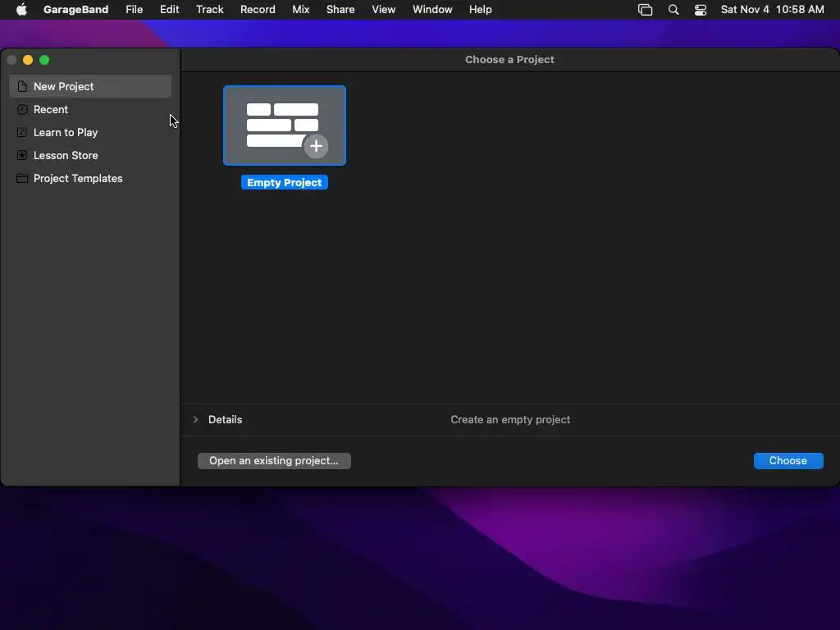The height and width of the screenshot is (630, 840).
Task: Click the screen mirroring menu bar icon
Action: pyautogui.click(x=645, y=10)
